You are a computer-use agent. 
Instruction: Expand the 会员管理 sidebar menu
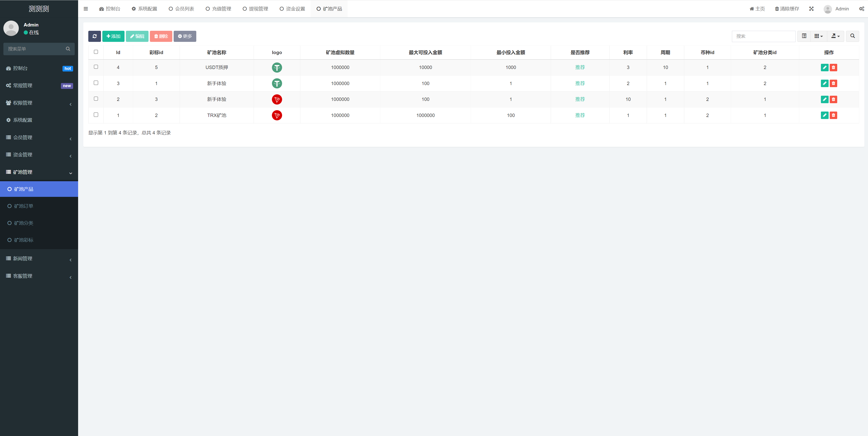[39, 137]
